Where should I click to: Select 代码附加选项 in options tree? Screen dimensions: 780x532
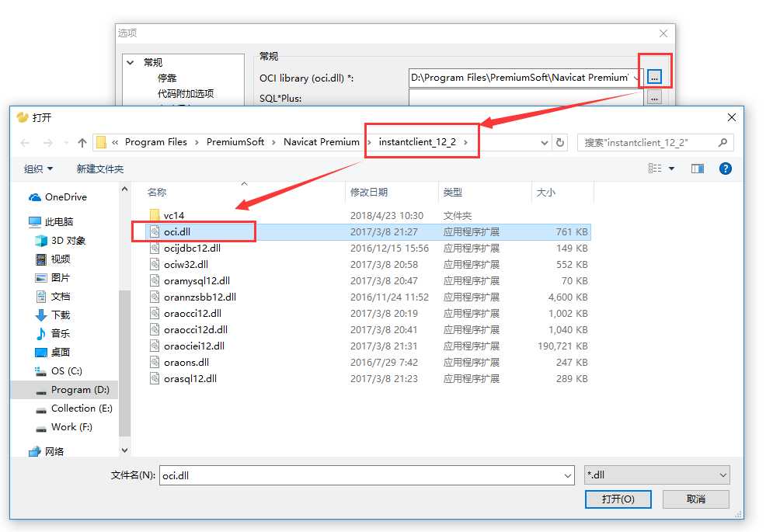click(x=186, y=93)
